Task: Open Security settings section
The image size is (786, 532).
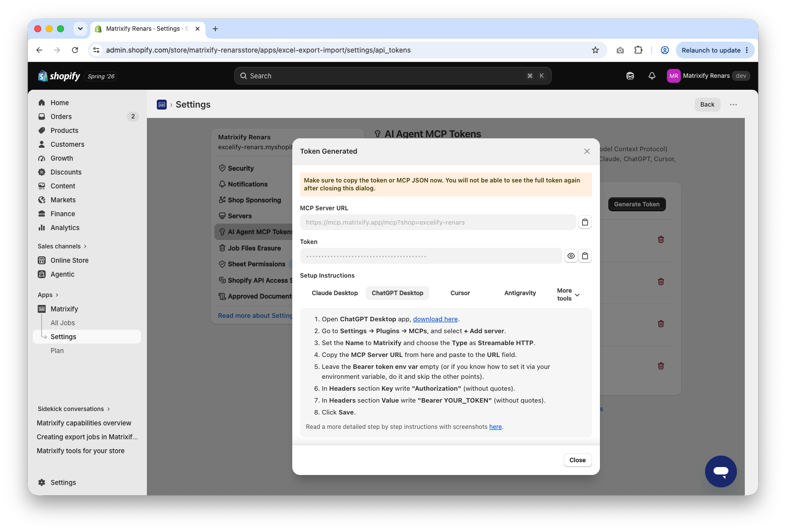Action: pyautogui.click(x=241, y=169)
